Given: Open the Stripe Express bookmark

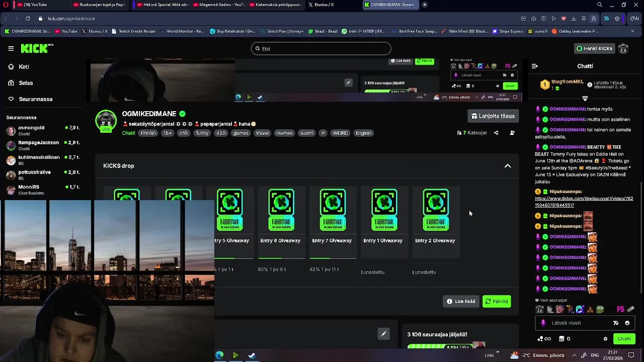Looking at the screenshot, I should pyautogui.click(x=508, y=31).
